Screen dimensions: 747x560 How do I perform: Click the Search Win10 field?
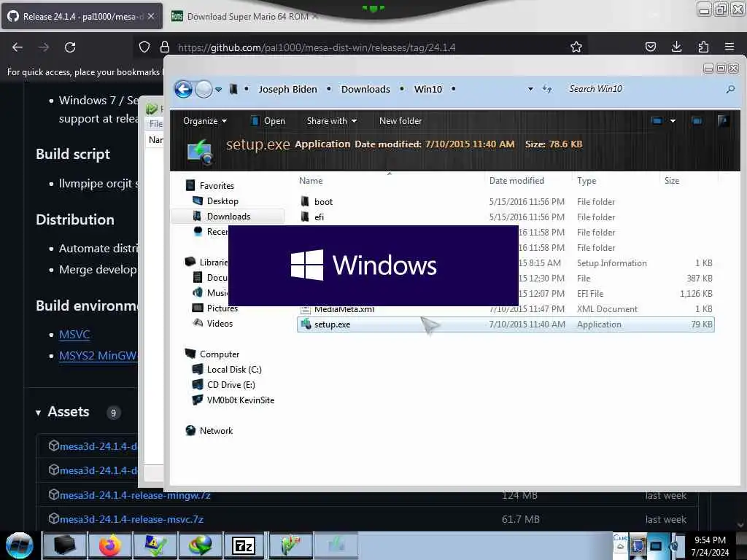point(643,89)
